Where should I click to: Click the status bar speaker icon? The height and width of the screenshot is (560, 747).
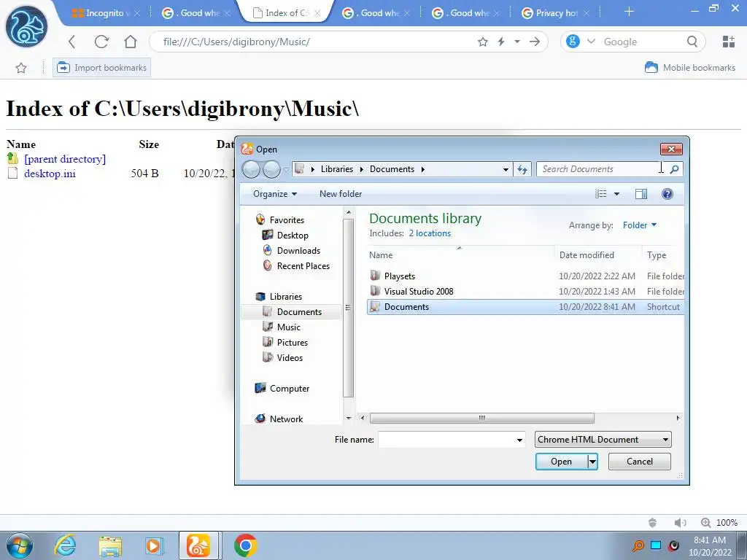pyautogui.click(x=680, y=523)
